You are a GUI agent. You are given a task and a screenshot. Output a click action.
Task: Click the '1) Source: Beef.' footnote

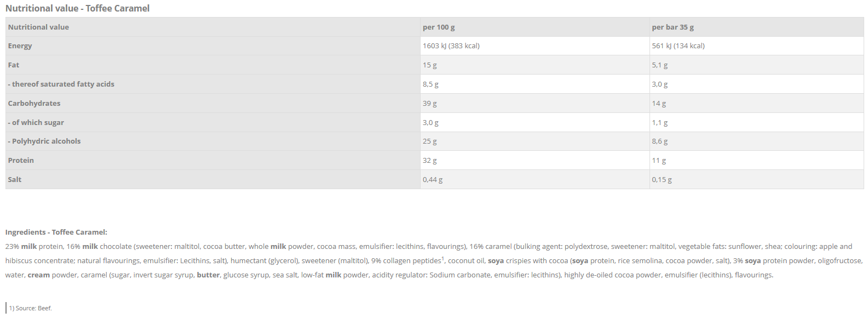click(x=30, y=308)
